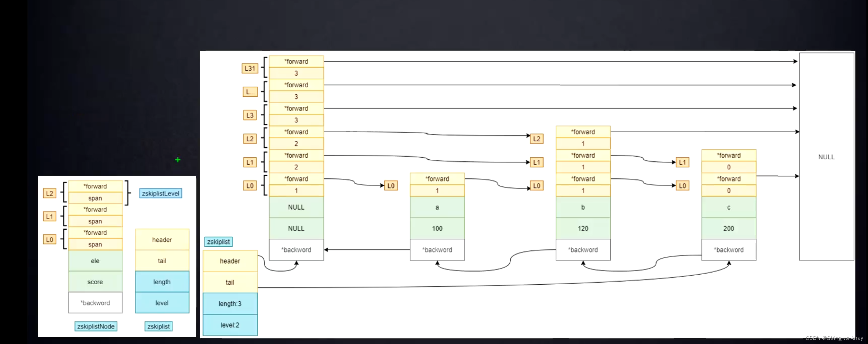Select the blue zskiplistLevel label
This screenshot has width=868, height=344.
coord(161,193)
